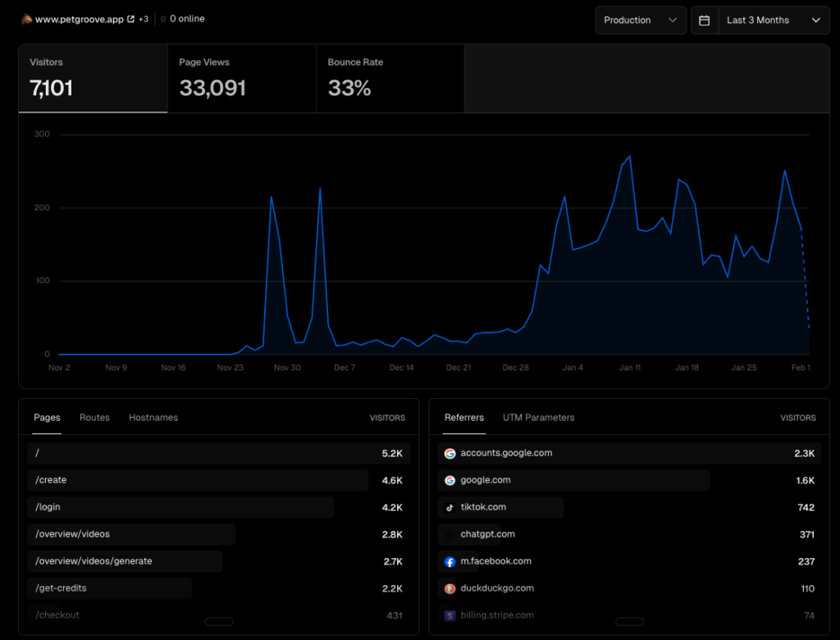Screen dimensions: 840x640
Task: Open the Hostnames tab
Action: pos(153,418)
